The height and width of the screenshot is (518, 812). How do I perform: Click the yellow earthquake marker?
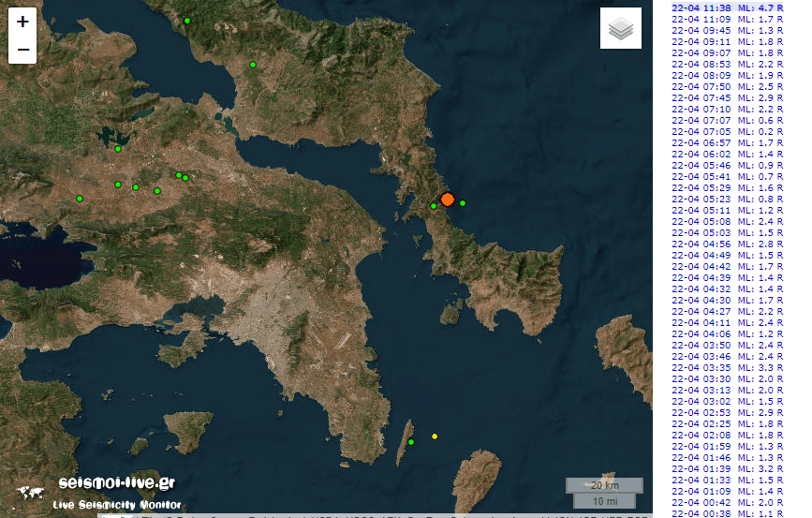(435, 437)
